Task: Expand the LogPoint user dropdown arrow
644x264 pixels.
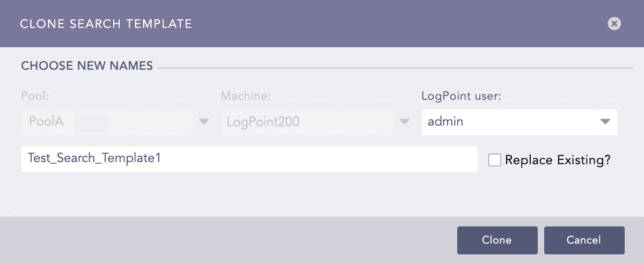Action: coord(605,122)
